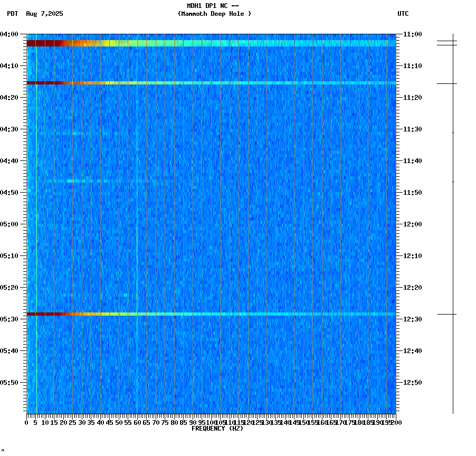The height and width of the screenshot is (456, 476).
Task: Select the 04:00 PDT time label
Action: 12,33
